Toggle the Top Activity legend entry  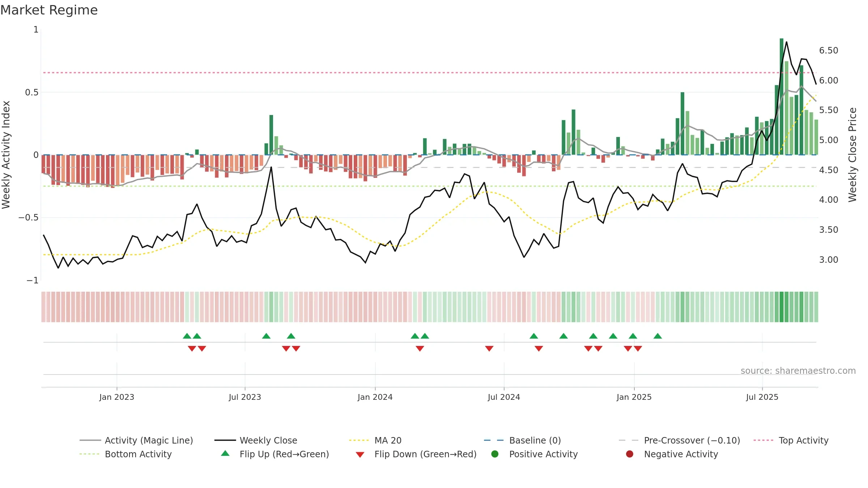click(791, 440)
